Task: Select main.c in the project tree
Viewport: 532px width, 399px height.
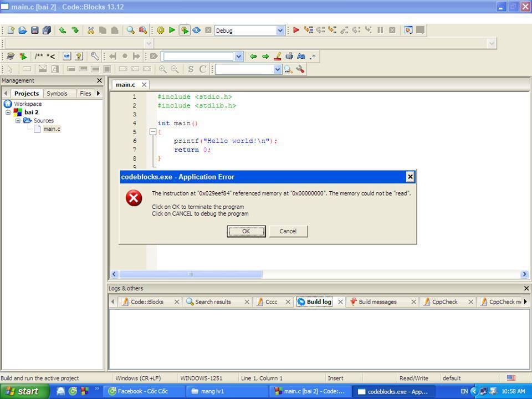Action: pyautogui.click(x=52, y=129)
